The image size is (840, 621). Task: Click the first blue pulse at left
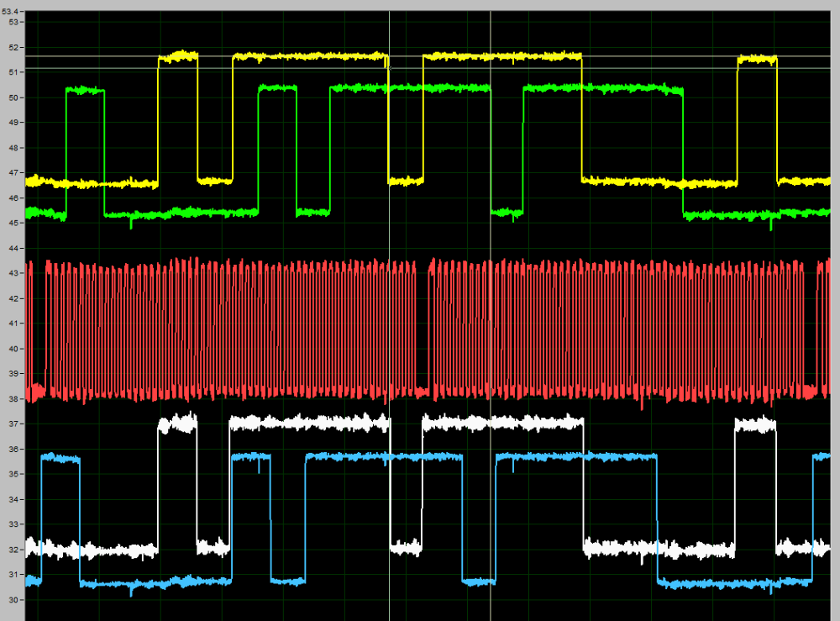pos(60,458)
